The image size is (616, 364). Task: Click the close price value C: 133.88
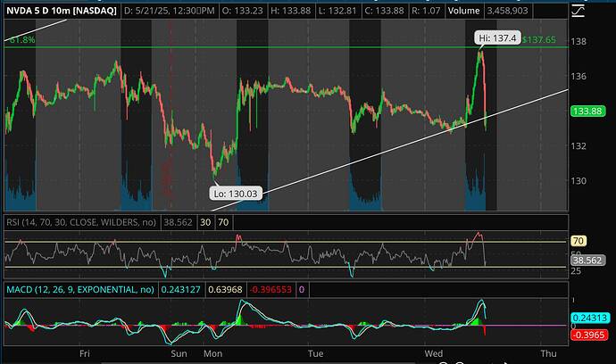[x=384, y=11]
